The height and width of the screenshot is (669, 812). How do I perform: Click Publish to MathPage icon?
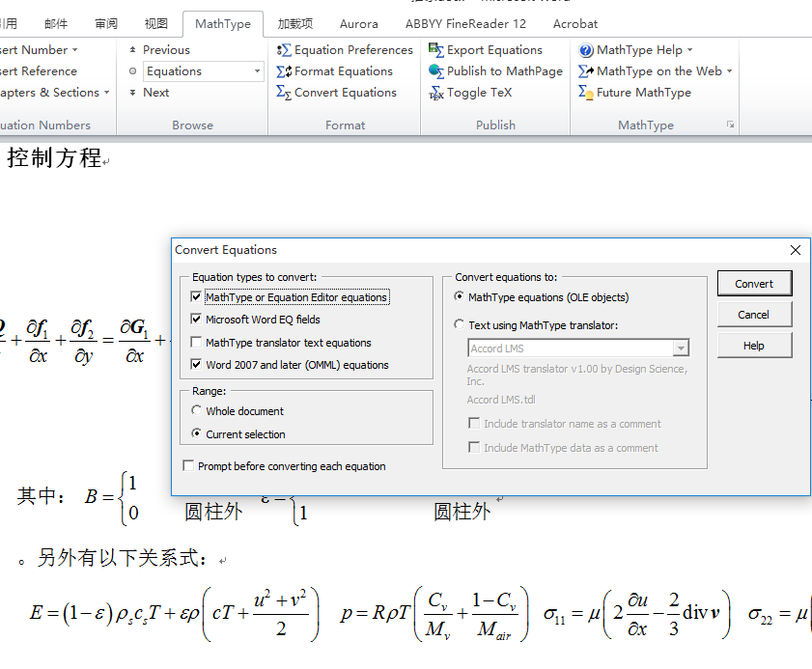pyautogui.click(x=436, y=71)
